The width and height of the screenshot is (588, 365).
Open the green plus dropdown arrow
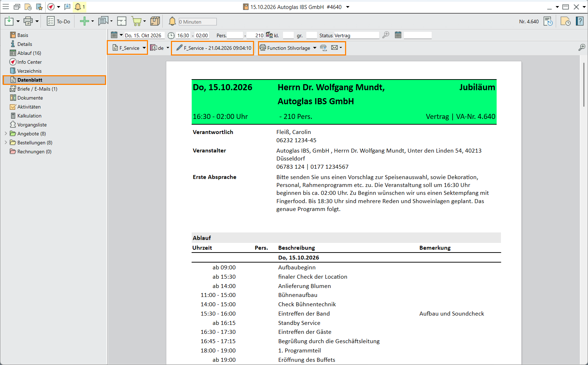(x=92, y=21)
